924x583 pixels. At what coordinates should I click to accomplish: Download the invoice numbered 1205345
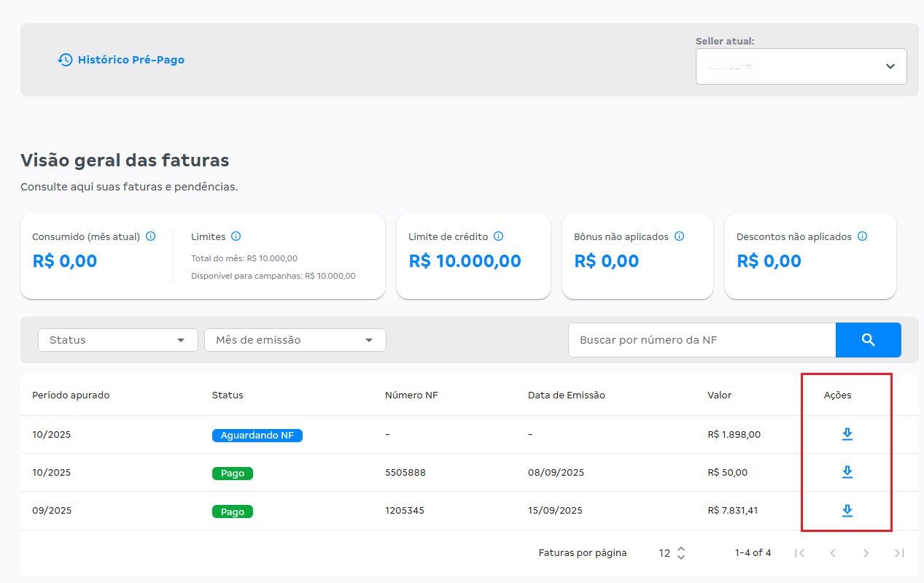coord(847,510)
